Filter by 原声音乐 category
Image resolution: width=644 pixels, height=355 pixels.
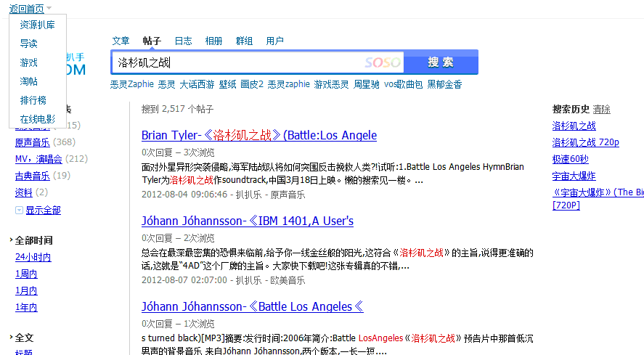click(33, 142)
